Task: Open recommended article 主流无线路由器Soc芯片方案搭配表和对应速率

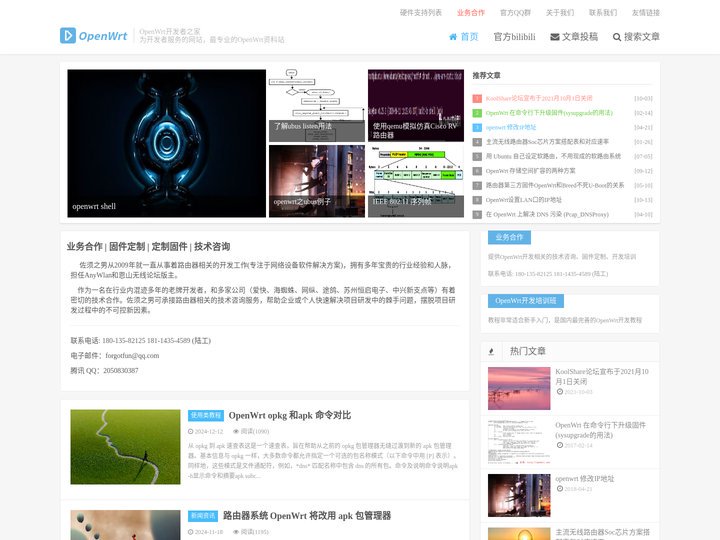Action: pyautogui.click(x=547, y=142)
